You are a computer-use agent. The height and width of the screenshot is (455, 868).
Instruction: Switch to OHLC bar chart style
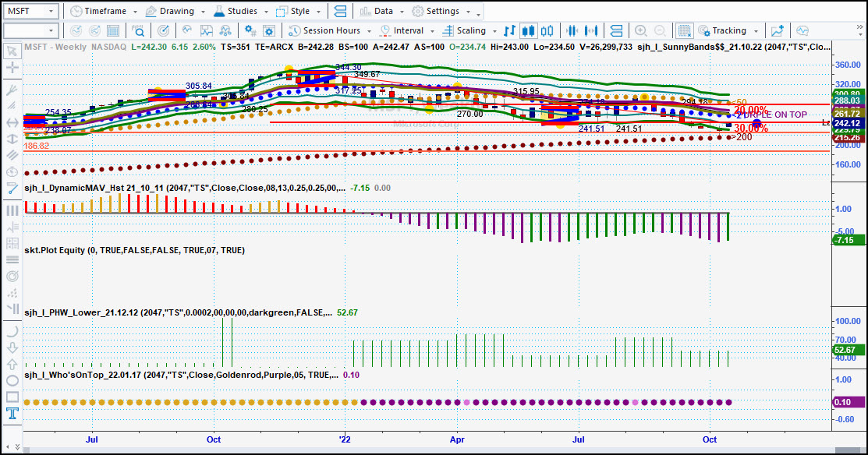[x=509, y=31]
